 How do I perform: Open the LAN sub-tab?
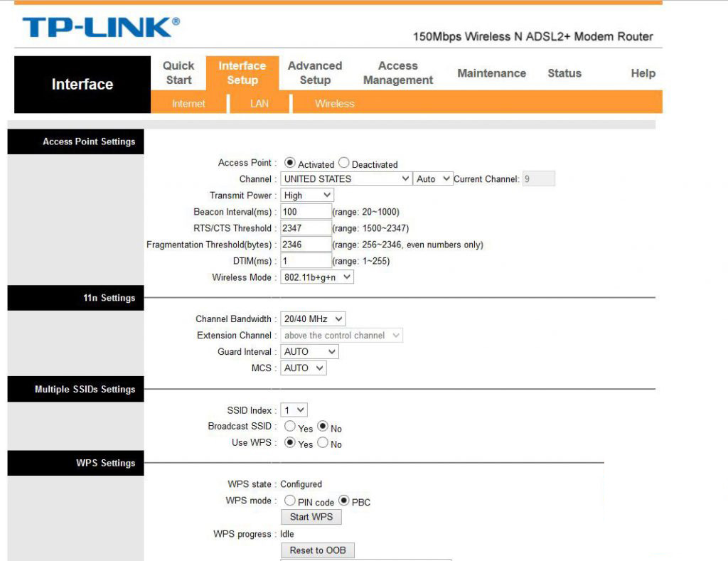[x=259, y=104]
